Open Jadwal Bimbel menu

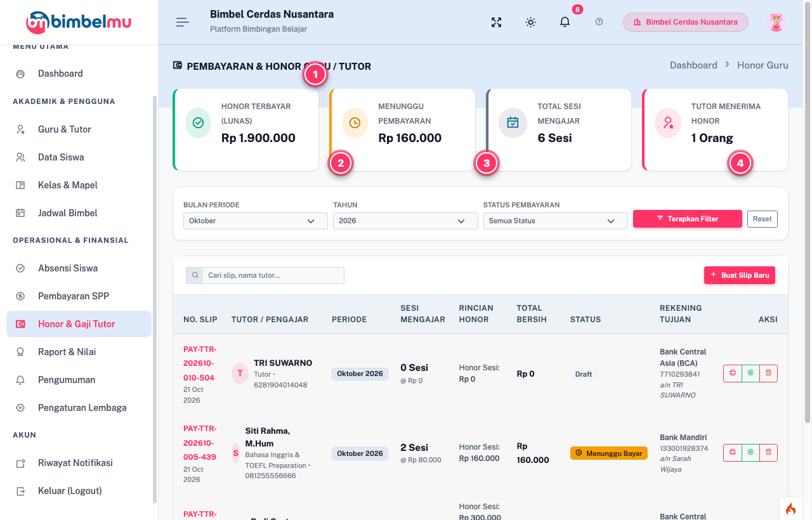[79, 213]
